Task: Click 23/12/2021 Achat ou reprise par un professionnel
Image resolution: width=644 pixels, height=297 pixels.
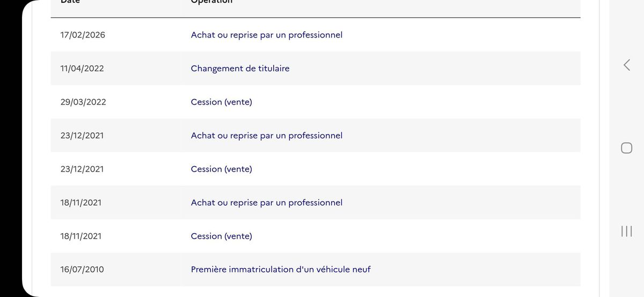Action: pos(266,136)
